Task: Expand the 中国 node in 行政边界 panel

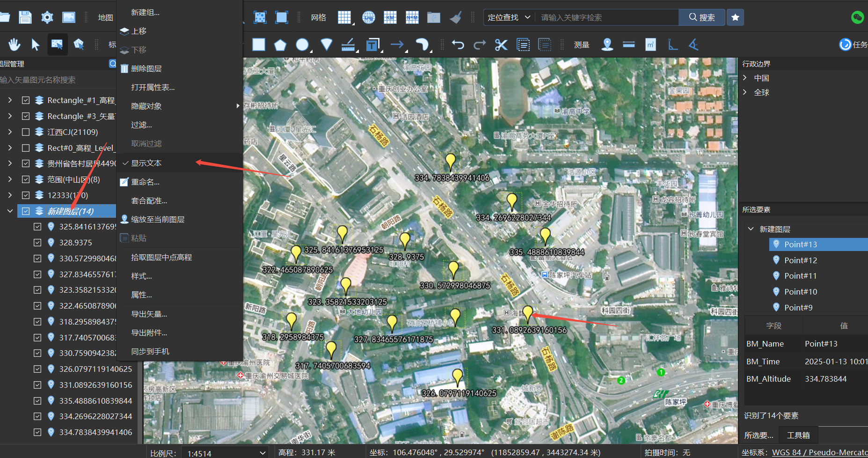Action: click(x=745, y=77)
